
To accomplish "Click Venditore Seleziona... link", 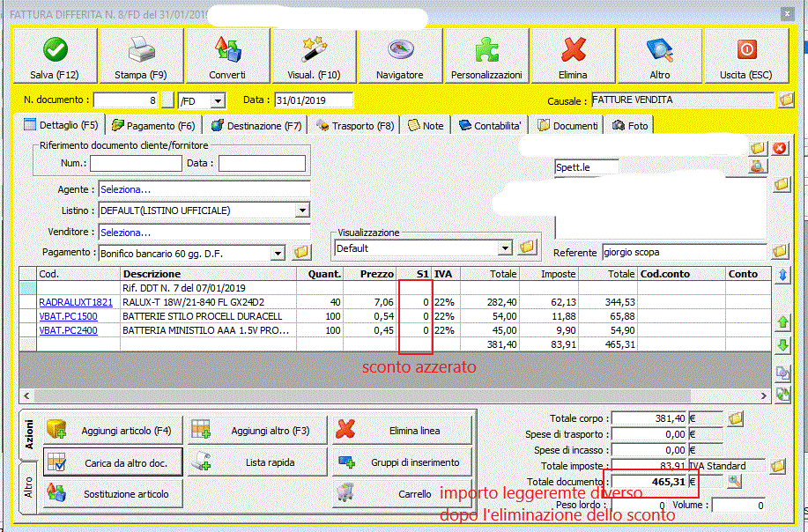I will pyautogui.click(x=126, y=233).
